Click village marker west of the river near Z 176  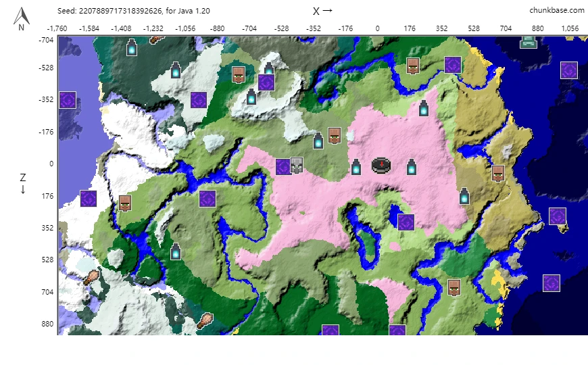click(125, 203)
